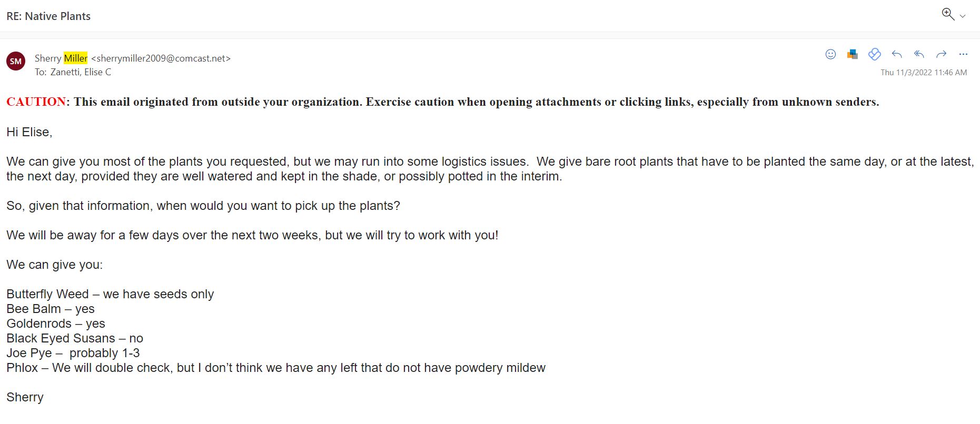Reply all to this message

[919, 54]
